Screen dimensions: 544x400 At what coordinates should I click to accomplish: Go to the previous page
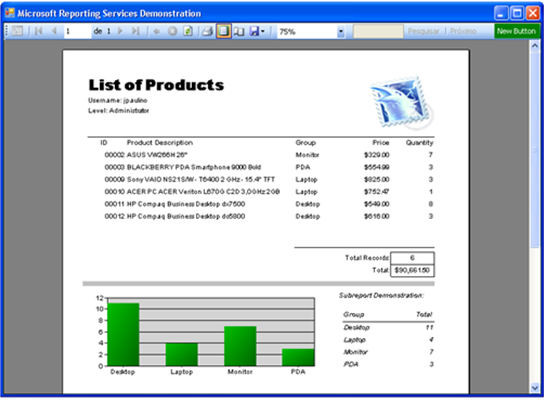pyautogui.click(x=54, y=31)
